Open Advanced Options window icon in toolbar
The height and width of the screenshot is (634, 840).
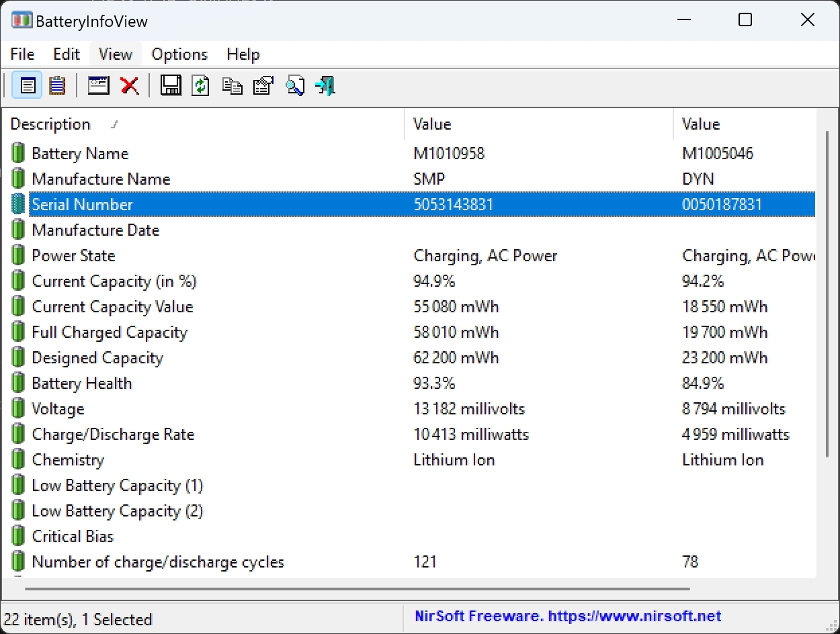coord(99,86)
